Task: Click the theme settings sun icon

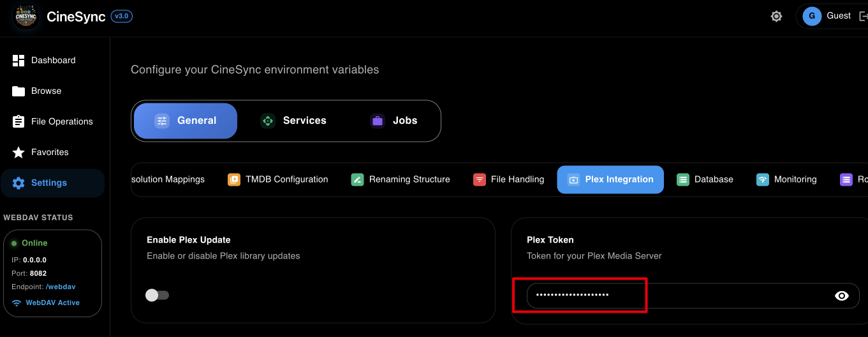Action: [x=776, y=17]
